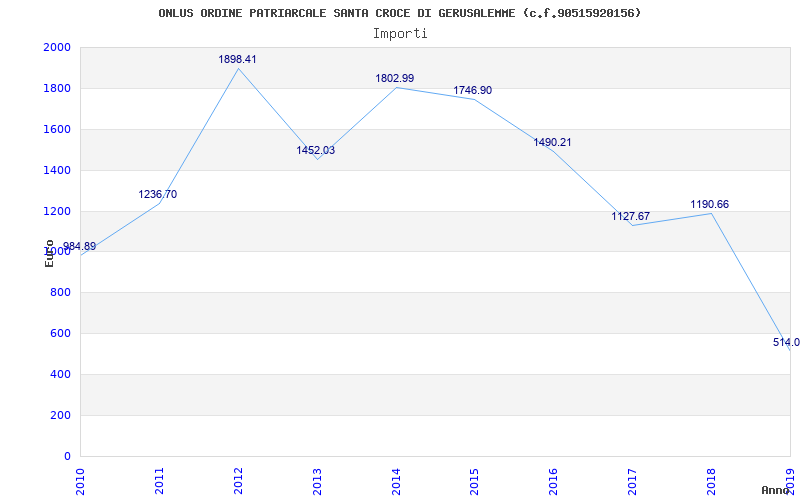The width and height of the screenshot is (800, 500).
Task: Click the Anno axis title
Action: (x=776, y=490)
